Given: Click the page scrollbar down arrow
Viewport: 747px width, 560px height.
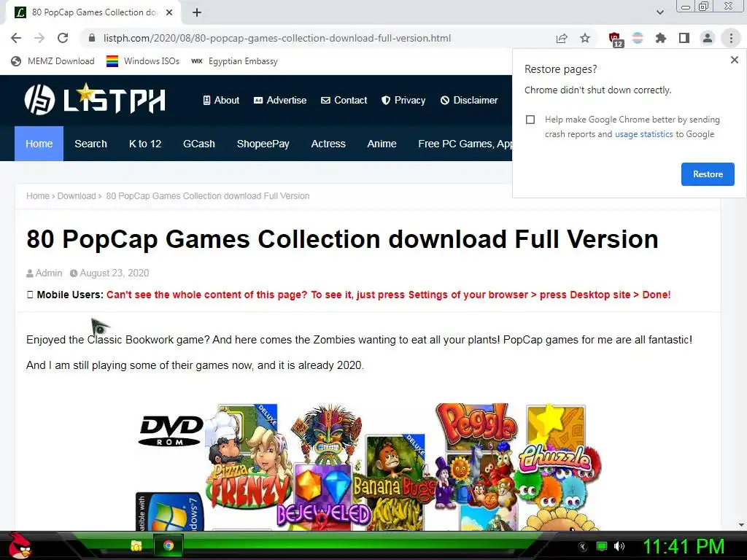Looking at the screenshot, I should coord(741,525).
